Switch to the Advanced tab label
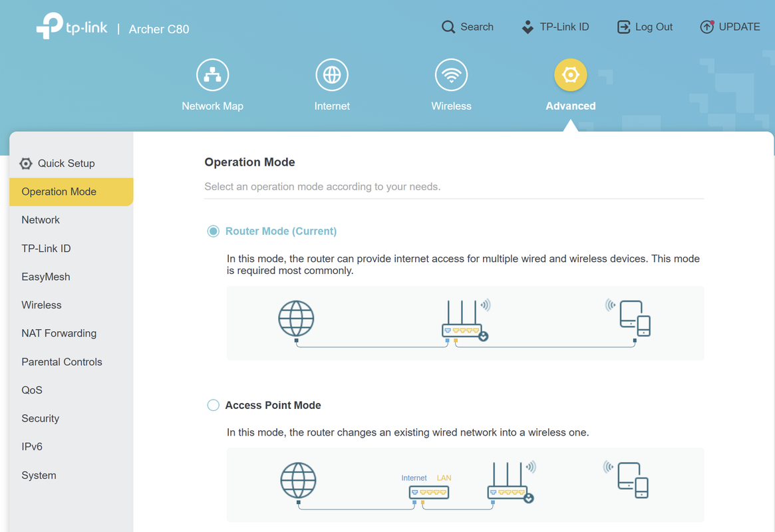Screen dimensions: 775x532 pyautogui.click(x=570, y=106)
